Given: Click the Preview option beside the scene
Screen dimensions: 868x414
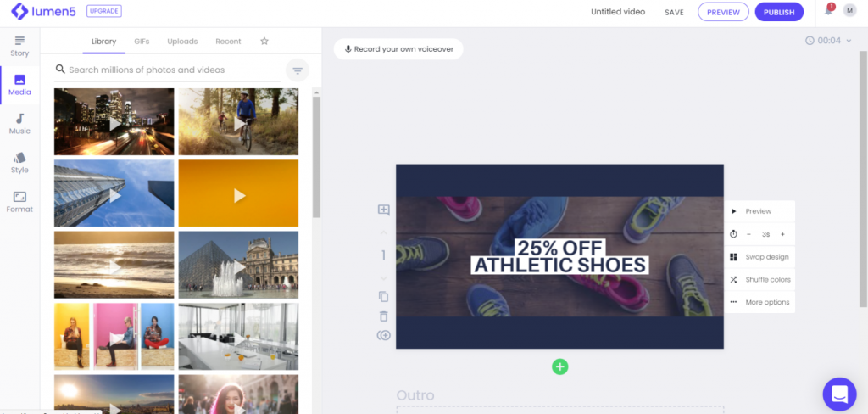Looking at the screenshot, I should [759, 211].
